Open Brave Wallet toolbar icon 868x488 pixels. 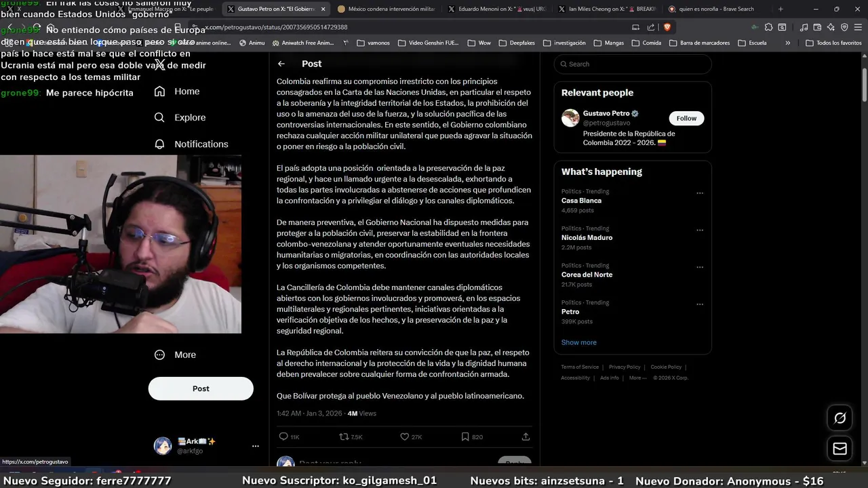pyautogui.click(x=817, y=27)
